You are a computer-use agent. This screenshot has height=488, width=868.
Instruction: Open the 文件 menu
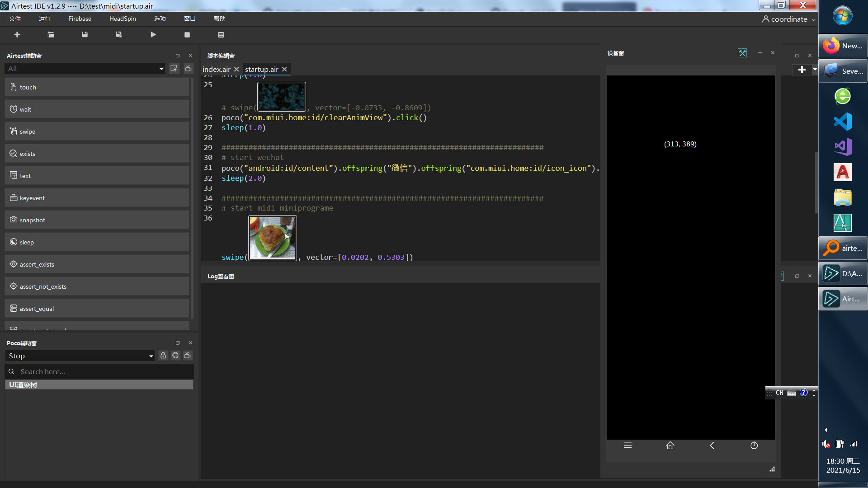15,19
